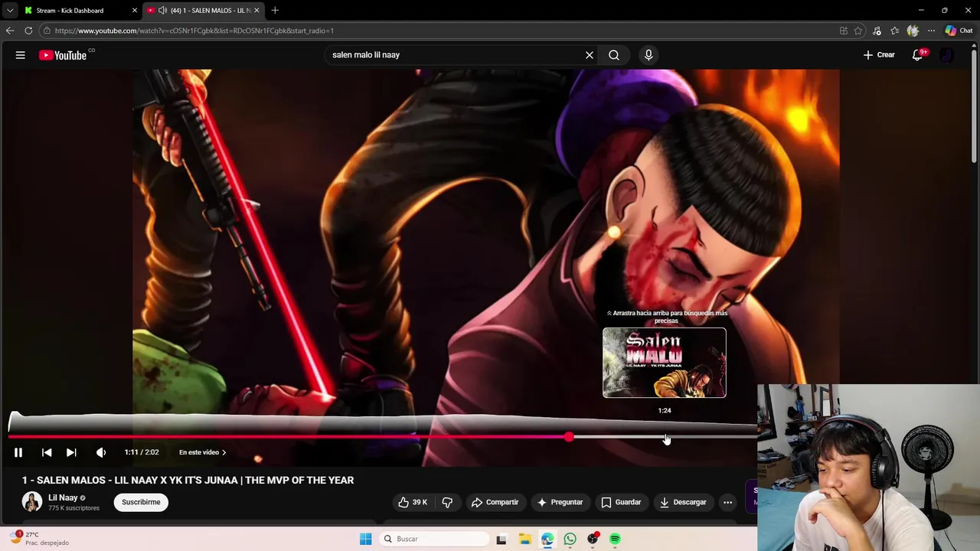
Task: Open the weather widget showing 27°C
Action: coord(40,539)
